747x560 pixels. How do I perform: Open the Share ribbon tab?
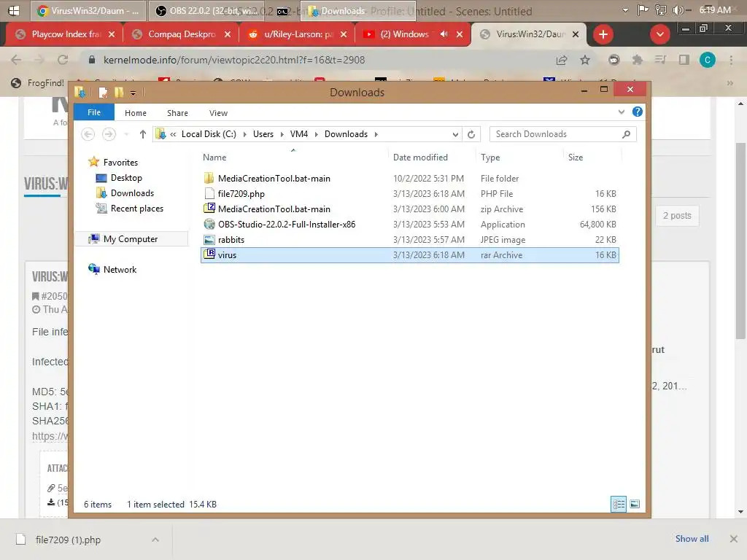coord(177,113)
